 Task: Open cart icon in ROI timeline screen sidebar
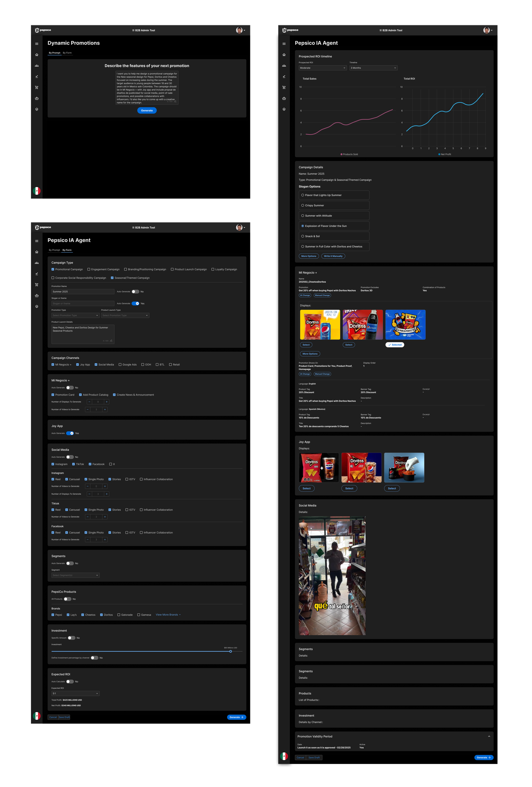[x=284, y=88]
